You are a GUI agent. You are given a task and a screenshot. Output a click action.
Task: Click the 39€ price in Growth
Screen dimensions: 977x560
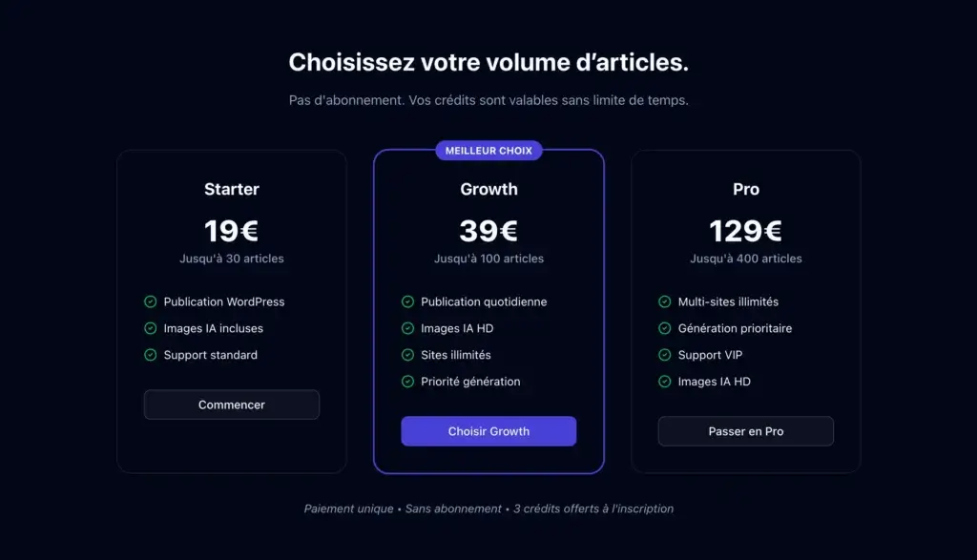[x=488, y=231]
